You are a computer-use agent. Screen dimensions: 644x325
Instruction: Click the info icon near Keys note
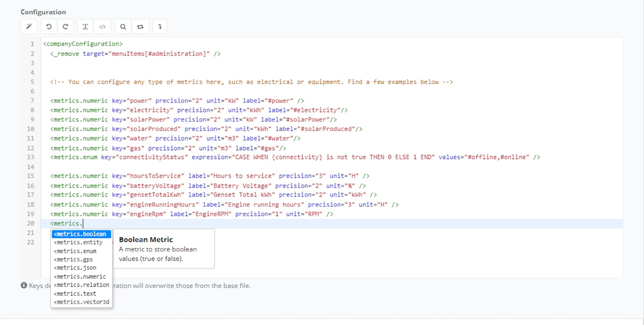click(24, 285)
